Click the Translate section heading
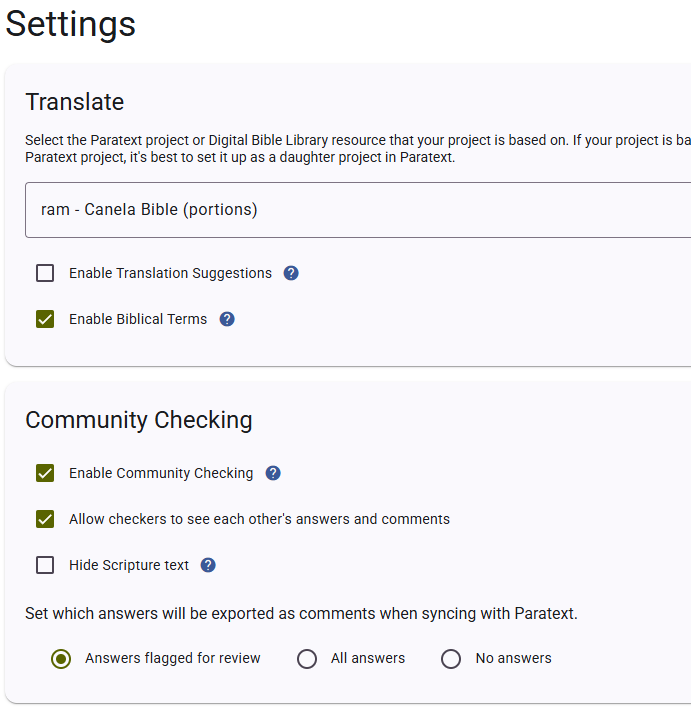The height and width of the screenshot is (713, 691). click(x=75, y=102)
